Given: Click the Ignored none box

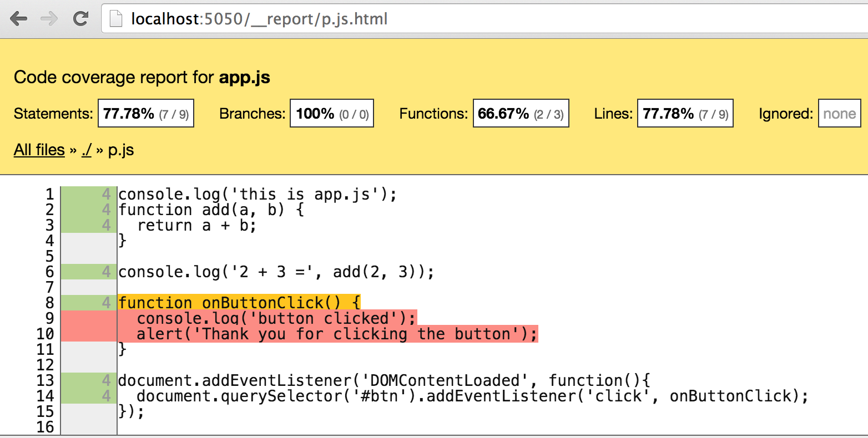Looking at the screenshot, I should pyautogui.click(x=840, y=113).
